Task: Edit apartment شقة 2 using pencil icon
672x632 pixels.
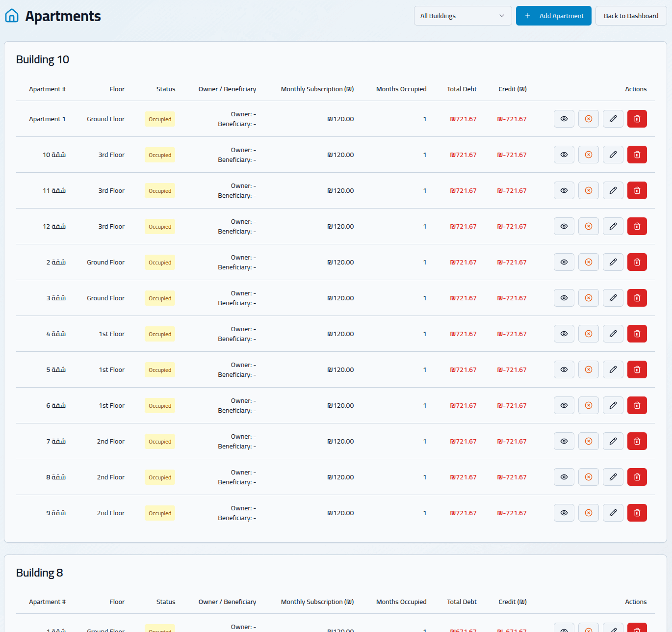Action: (613, 262)
